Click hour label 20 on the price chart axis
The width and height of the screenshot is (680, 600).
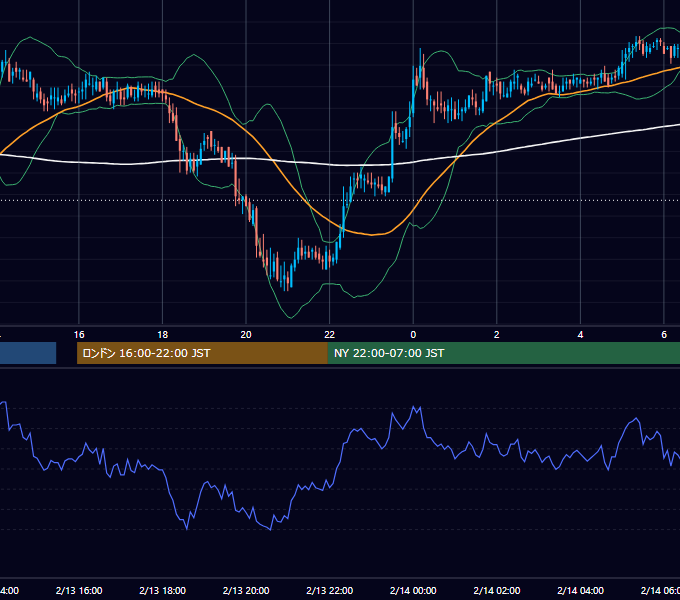246,335
